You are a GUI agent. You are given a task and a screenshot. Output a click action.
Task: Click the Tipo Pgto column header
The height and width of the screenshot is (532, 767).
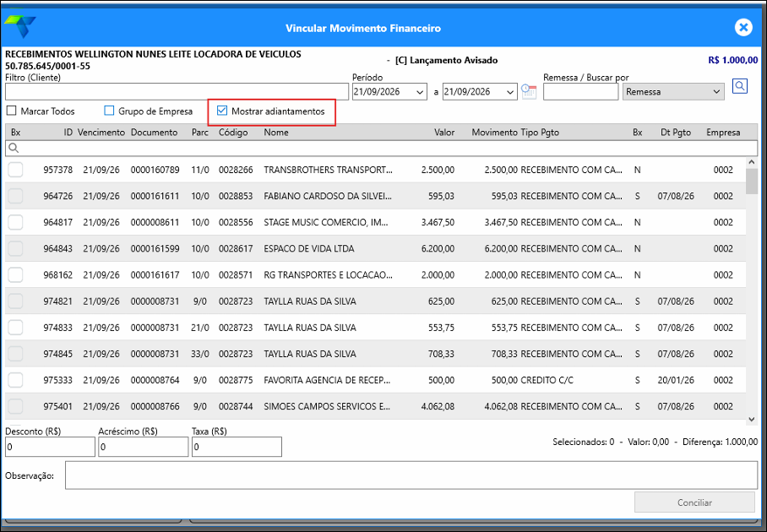[540, 133]
